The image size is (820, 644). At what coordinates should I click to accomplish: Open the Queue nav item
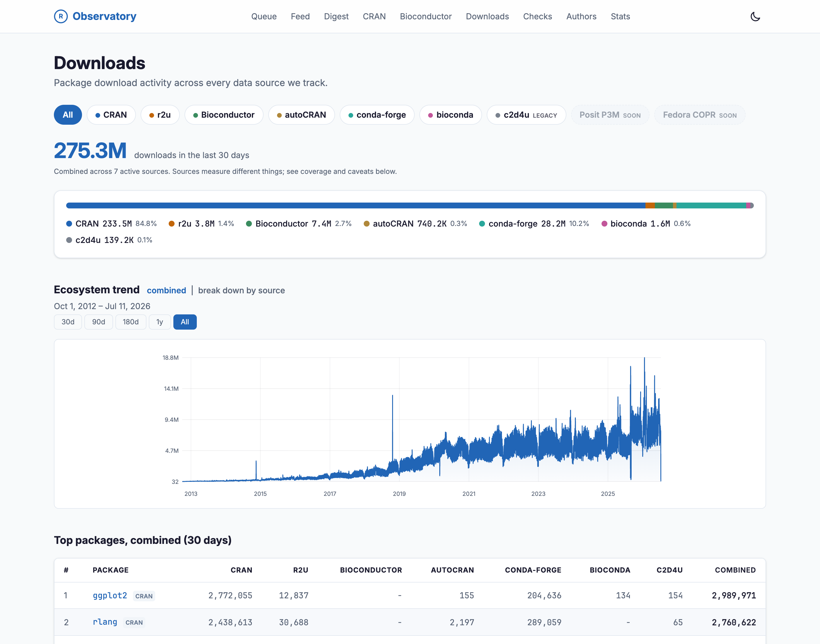[x=264, y=17]
